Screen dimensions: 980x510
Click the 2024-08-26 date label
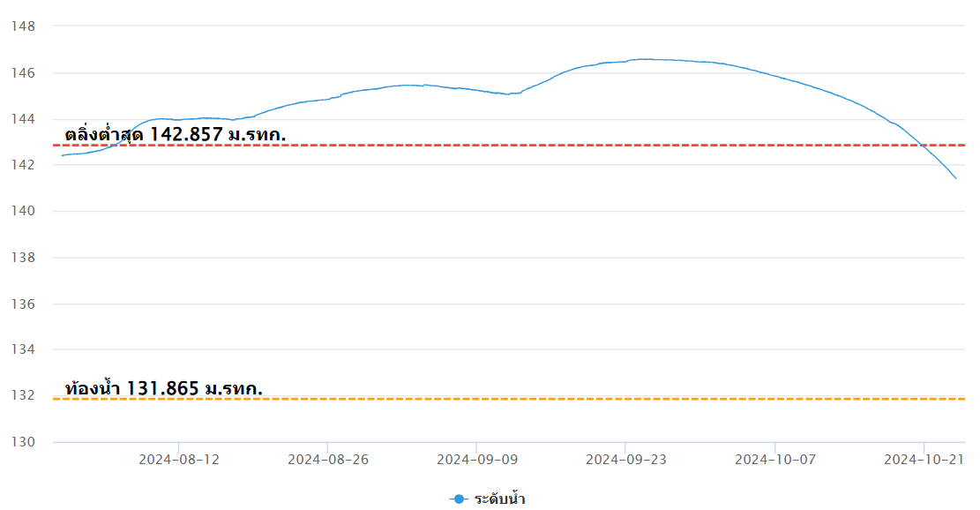coord(328,460)
